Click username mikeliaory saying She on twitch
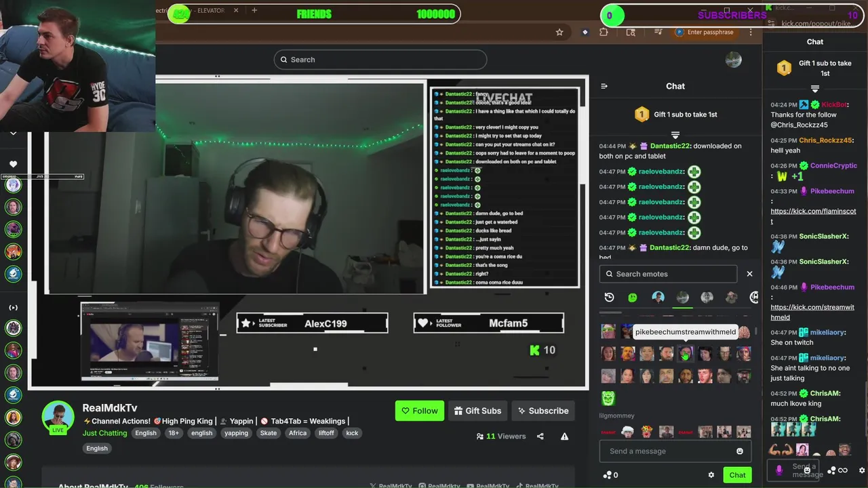Screen dimensions: 868x488 [827, 332]
